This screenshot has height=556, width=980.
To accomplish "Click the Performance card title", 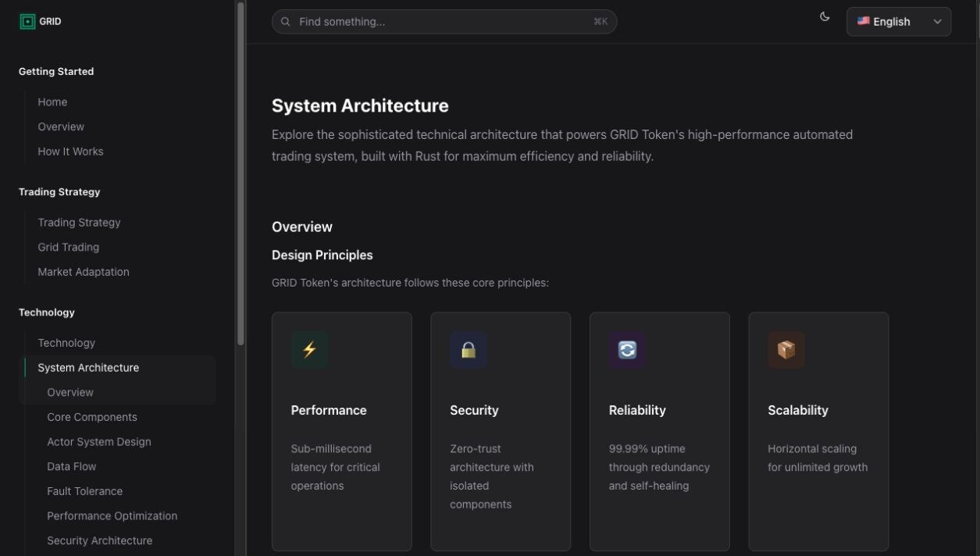I will 329,410.
